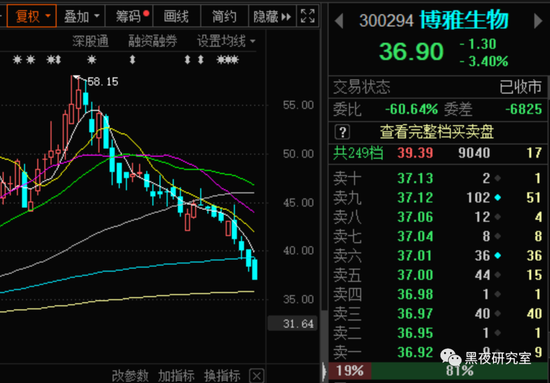Click 卖五 price 37.00

click(415, 275)
